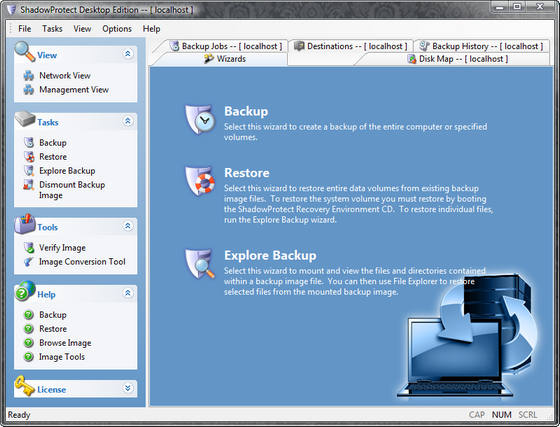Viewport: 560px width, 427px height.
Task: Switch to the Disk Map tab
Action: pos(458,59)
